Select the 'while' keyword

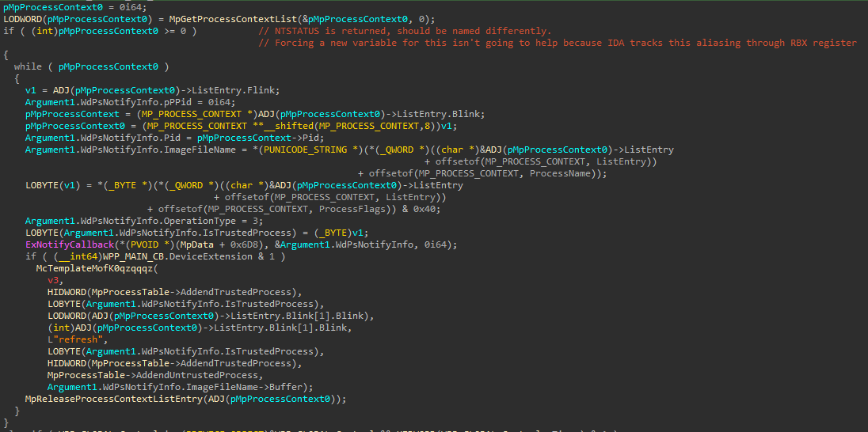click(28, 66)
